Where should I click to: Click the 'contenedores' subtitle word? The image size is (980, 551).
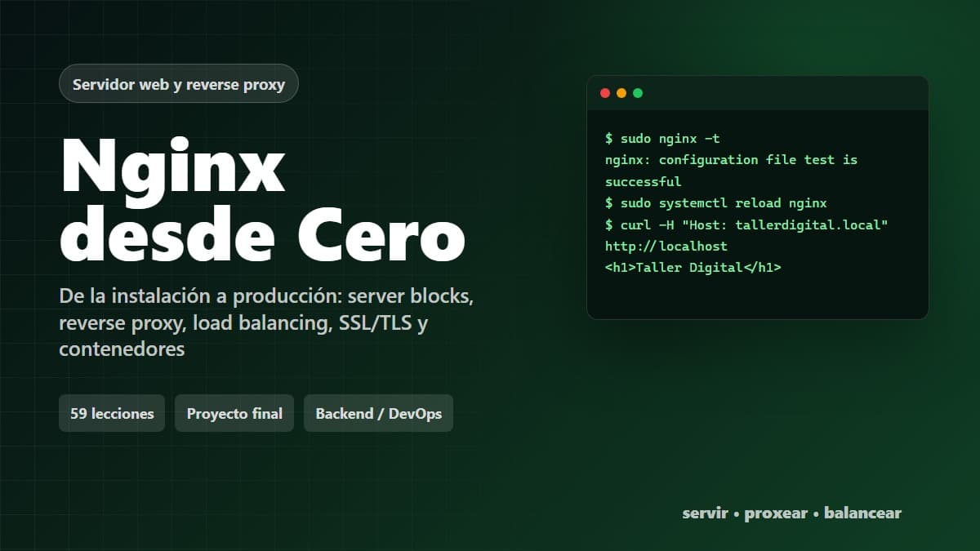point(122,349)
